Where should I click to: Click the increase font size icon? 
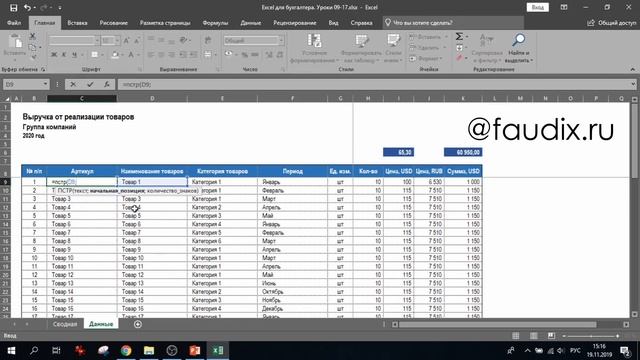click(127, 40)
